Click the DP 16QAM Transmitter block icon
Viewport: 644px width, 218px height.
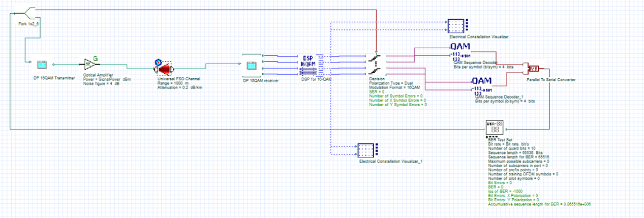point(42,65)
